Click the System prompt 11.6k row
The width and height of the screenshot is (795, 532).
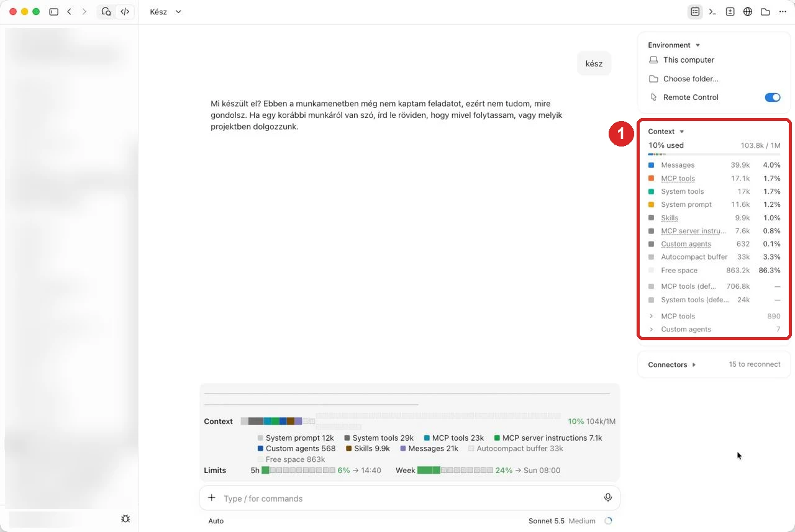tap(714, 205)
